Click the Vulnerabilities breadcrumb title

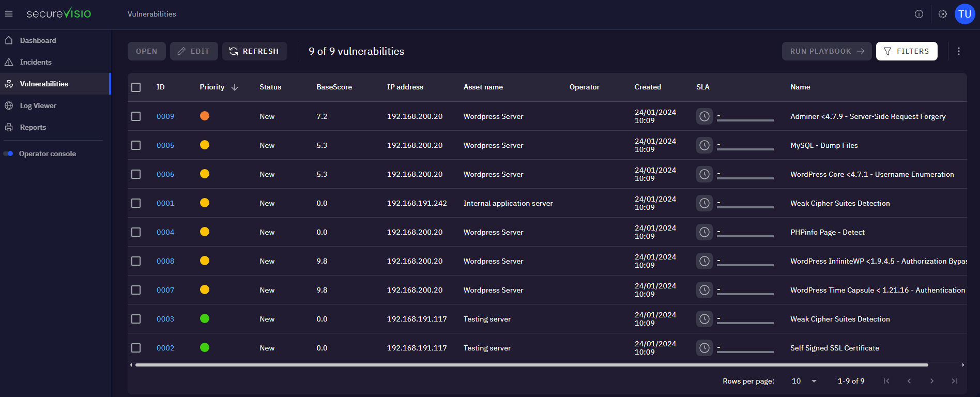click(152, 14)
